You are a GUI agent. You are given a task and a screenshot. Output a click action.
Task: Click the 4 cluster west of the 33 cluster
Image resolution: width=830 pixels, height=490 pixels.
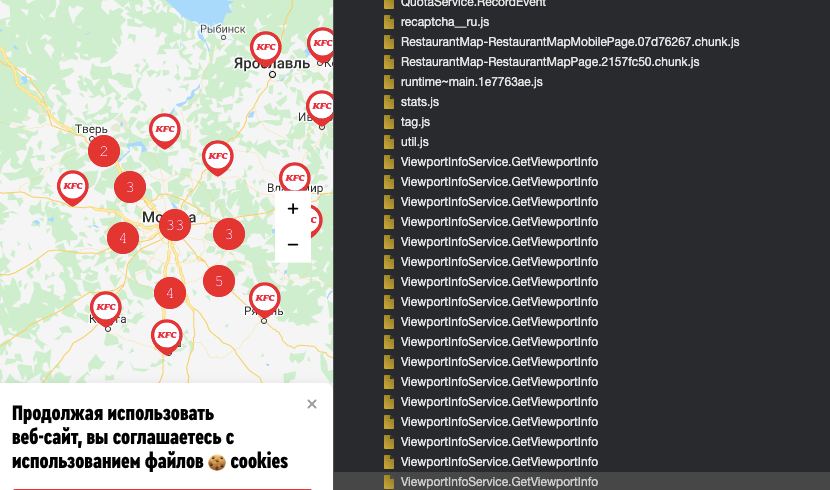pos(123,238)
